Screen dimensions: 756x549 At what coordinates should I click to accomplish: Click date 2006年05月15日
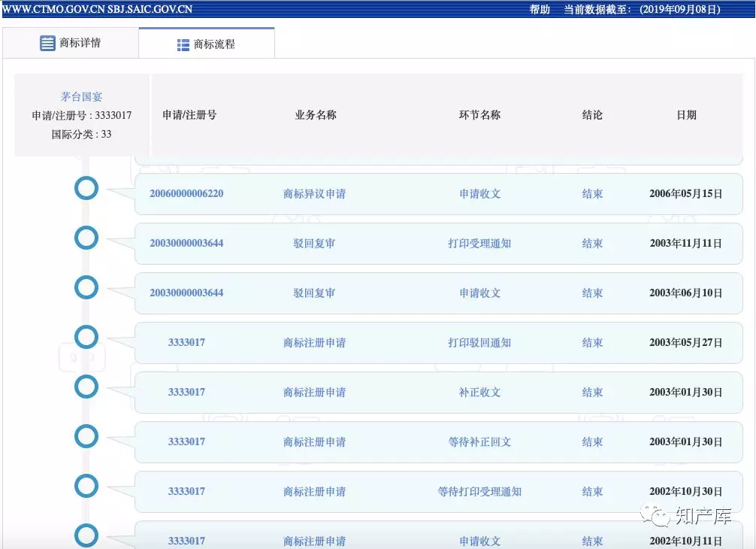point(685,194)
